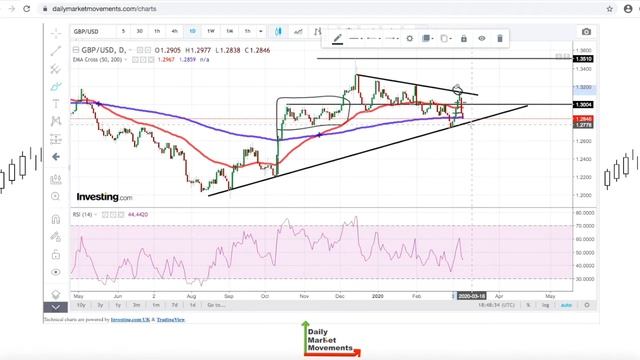Switch to the 4h timeframe

click(175, 31)
